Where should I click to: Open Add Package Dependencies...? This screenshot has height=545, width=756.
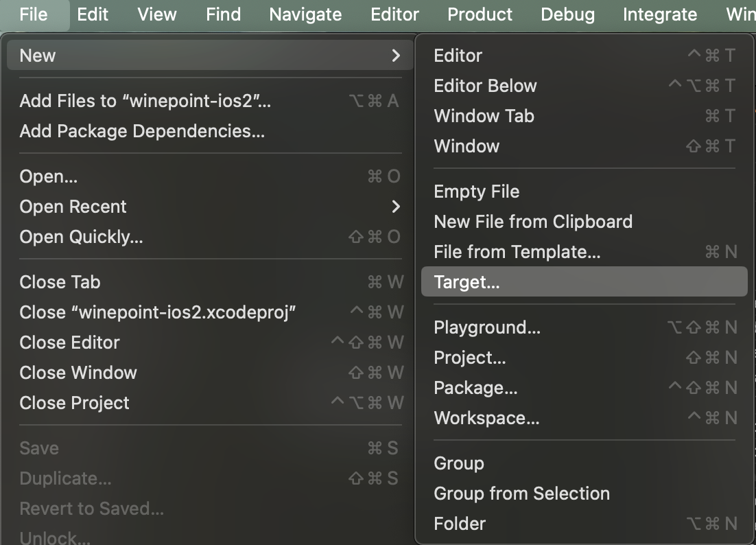click(x=142, y=131)
